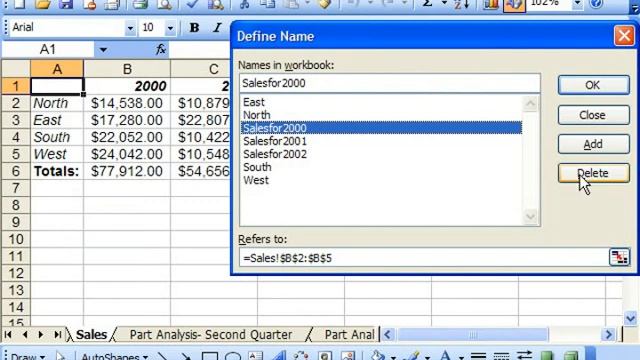The width and height of the screenshot is (640, 360).
Task: Select Salesfor2001 in the names list
Action: 275,141
